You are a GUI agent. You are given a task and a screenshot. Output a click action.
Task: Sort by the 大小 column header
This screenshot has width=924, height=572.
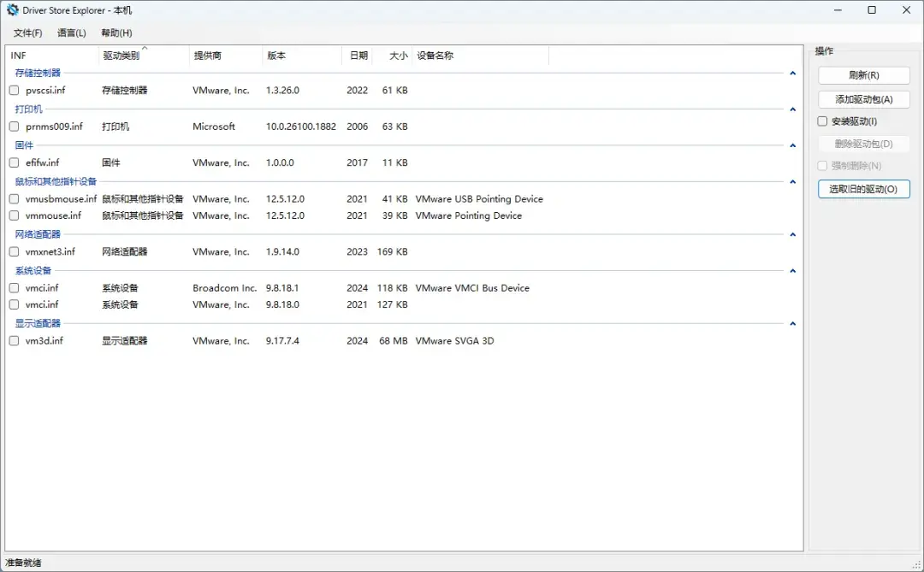pos(393,56)
